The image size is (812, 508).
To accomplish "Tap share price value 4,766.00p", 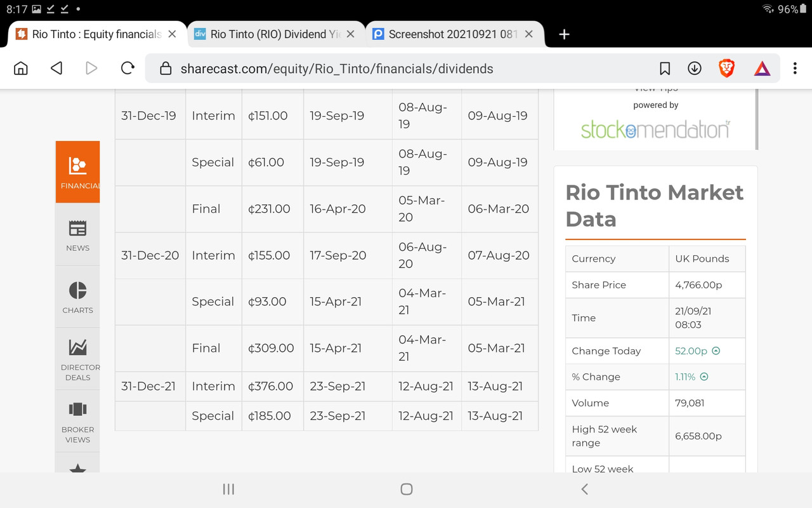I will 698,284.
